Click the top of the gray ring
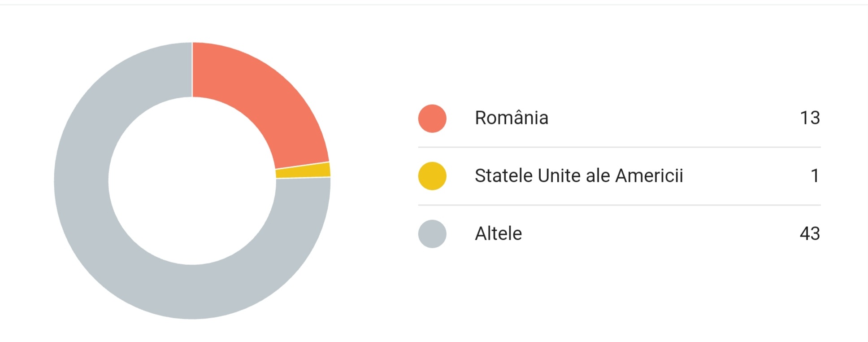The height and width of the screenshot is (342, 868). (x=179, y=70)
